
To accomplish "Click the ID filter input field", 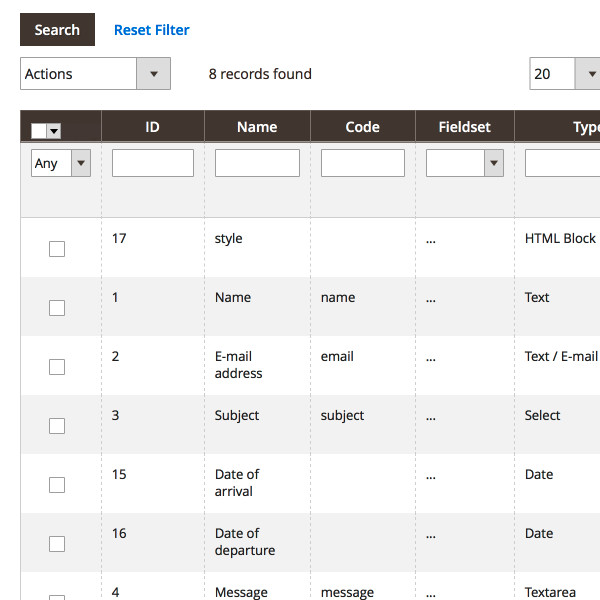I will point(153,163).
